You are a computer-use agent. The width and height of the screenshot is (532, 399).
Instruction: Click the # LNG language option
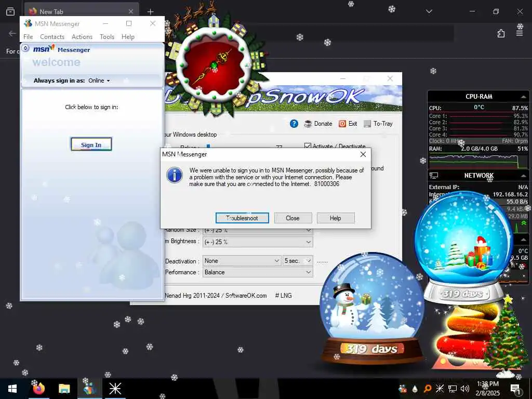pos(283,296)
